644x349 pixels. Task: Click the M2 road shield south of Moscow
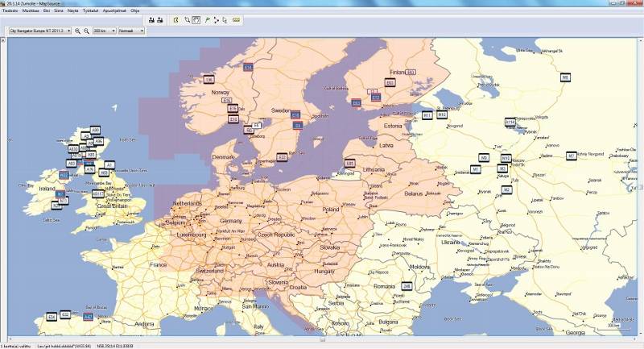pos(506,189)
